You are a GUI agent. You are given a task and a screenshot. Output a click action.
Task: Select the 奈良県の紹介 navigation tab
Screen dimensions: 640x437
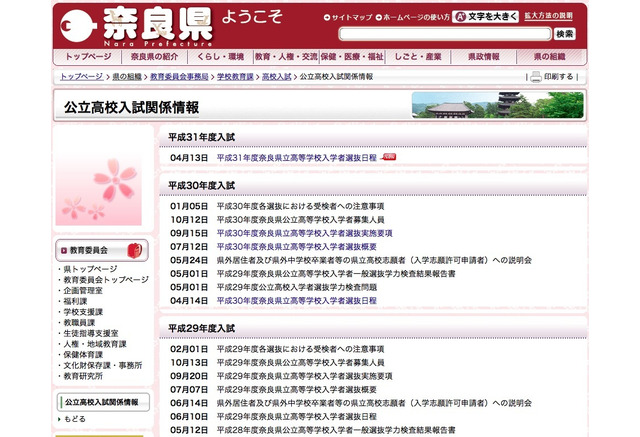[x=154, y=57]
